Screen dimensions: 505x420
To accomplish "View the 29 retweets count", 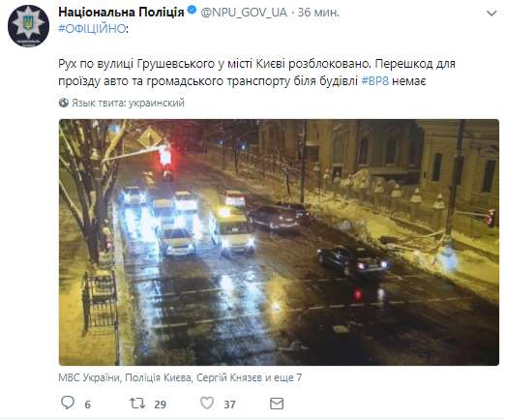I will click(x=160, y=405).
